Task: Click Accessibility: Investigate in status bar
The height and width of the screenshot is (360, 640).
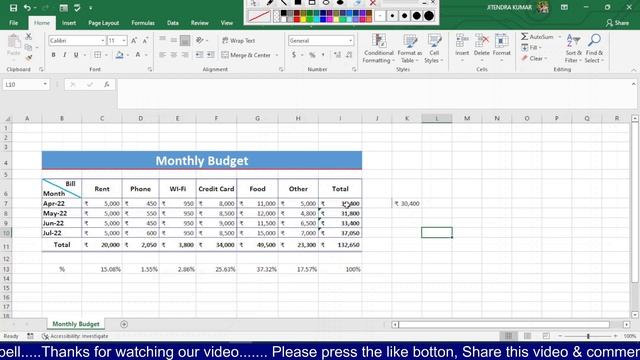Action: pos(76,336)
